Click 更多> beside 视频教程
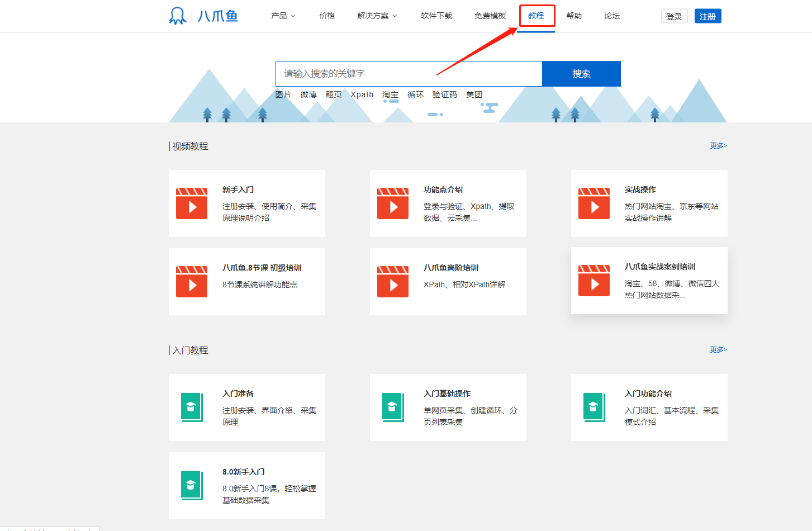 (719, 145)
